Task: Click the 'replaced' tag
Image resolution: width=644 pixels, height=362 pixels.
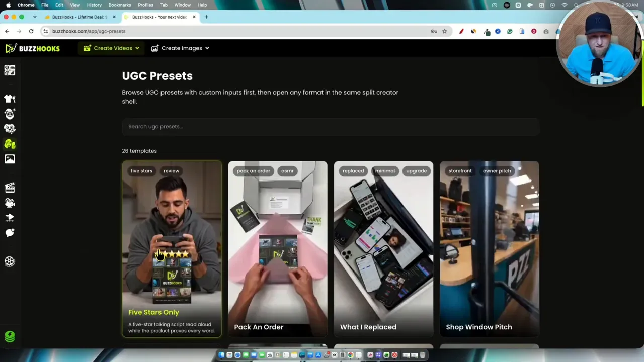Action: 353,171
